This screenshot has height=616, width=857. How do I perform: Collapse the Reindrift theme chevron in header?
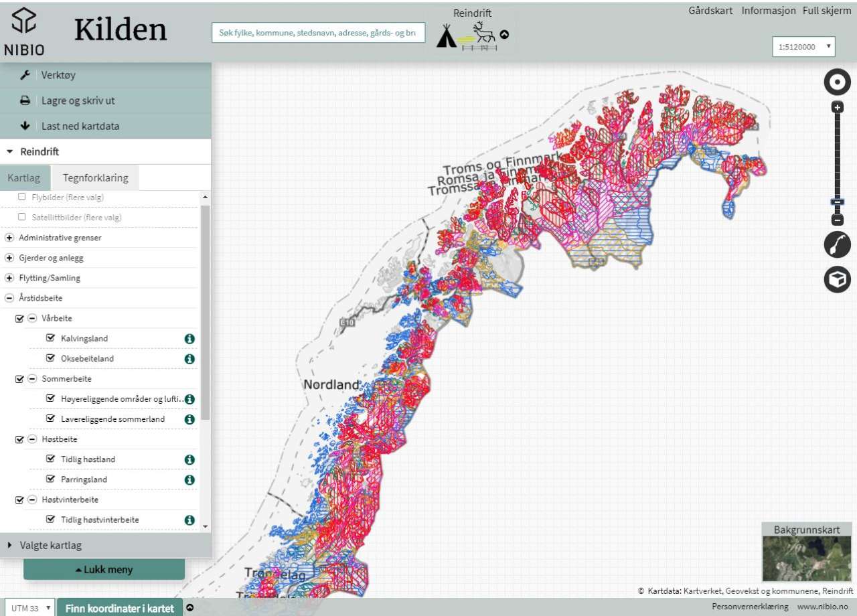[504, 34]
